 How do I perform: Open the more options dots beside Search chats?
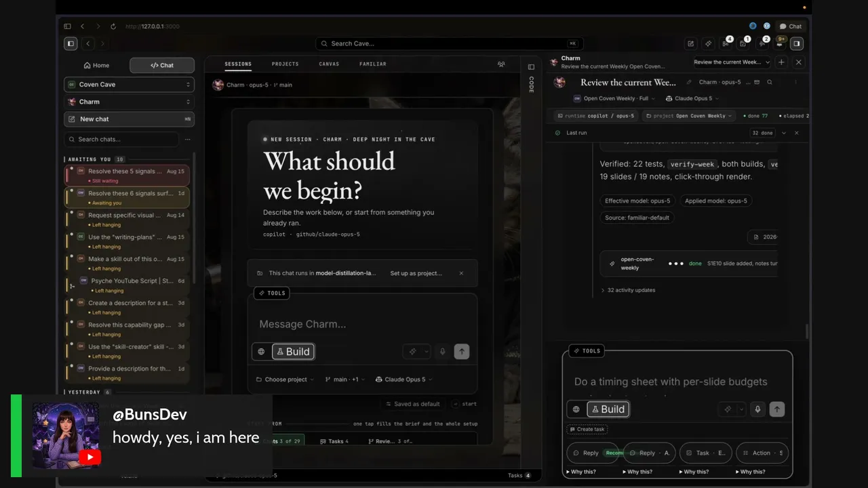coord(188,139)
